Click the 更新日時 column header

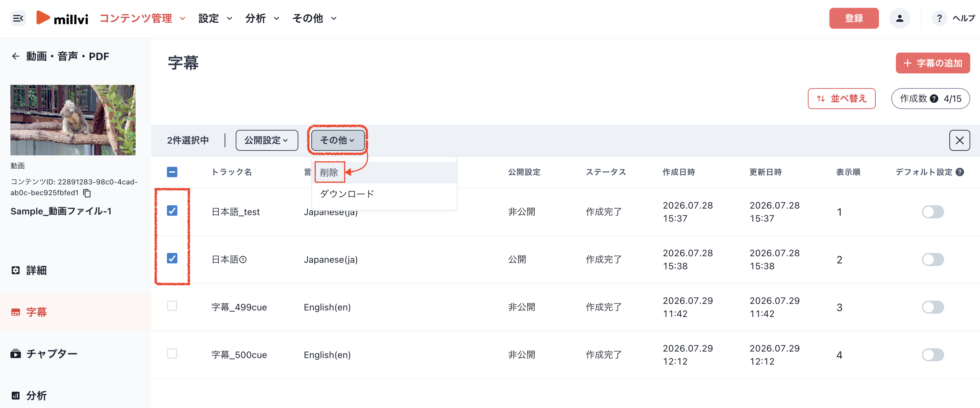765,172
